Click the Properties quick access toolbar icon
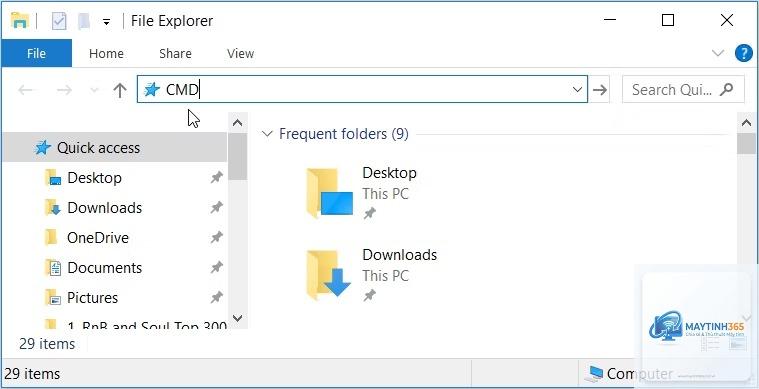This screenshot has width=759, height=389. click(x=59, y=21)
